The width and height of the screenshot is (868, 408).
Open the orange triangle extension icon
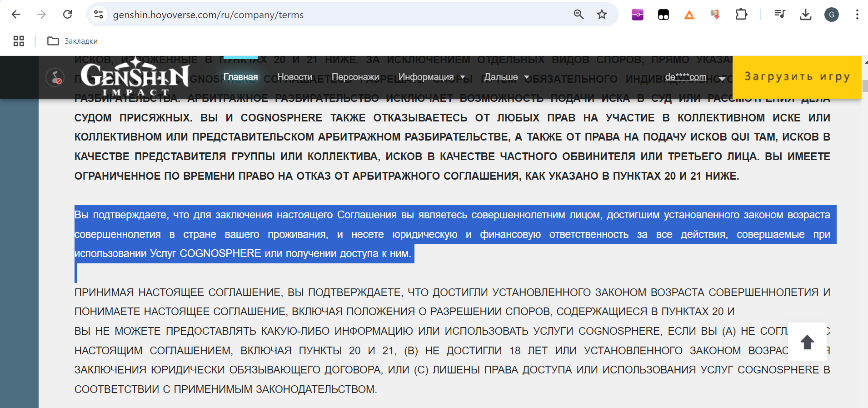click(x=689, y=15)
